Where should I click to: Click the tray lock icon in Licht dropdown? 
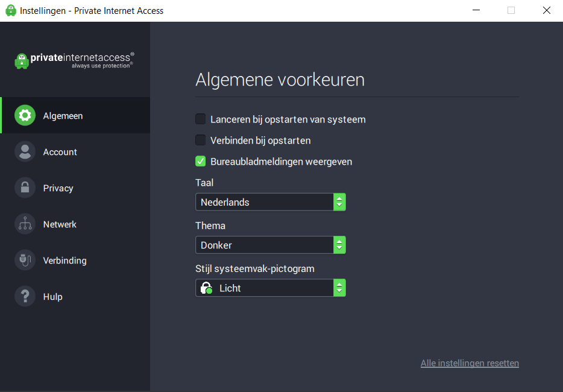207,288
